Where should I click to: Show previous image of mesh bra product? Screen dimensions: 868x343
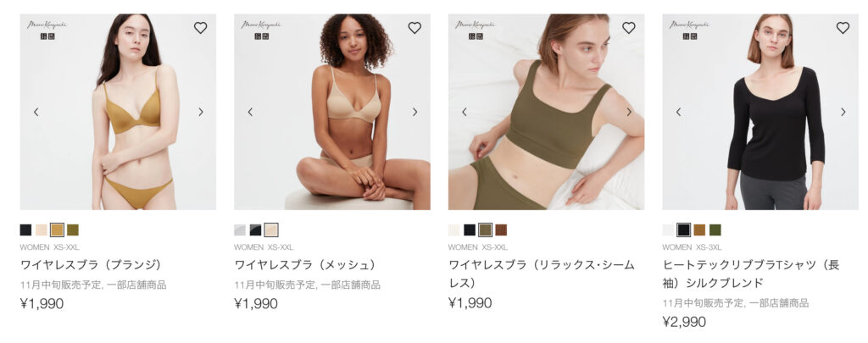point(250,112)
